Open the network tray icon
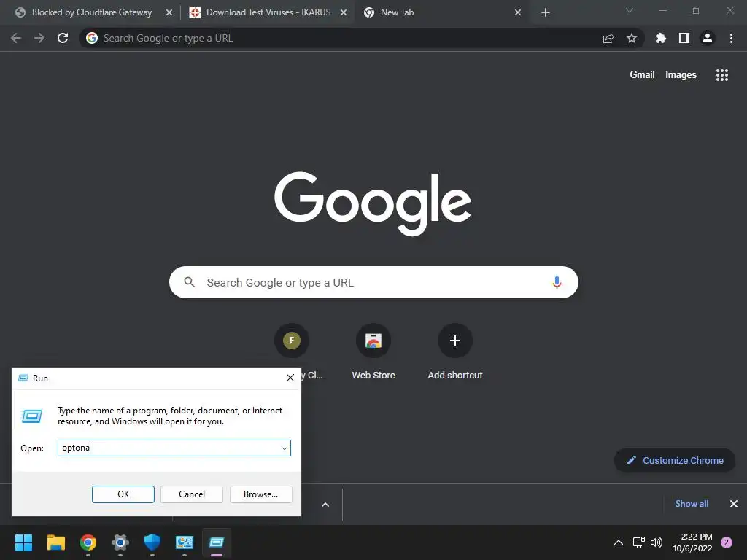Image resolution: width=747 pixels, height=560 pixels. click(638, 542)
